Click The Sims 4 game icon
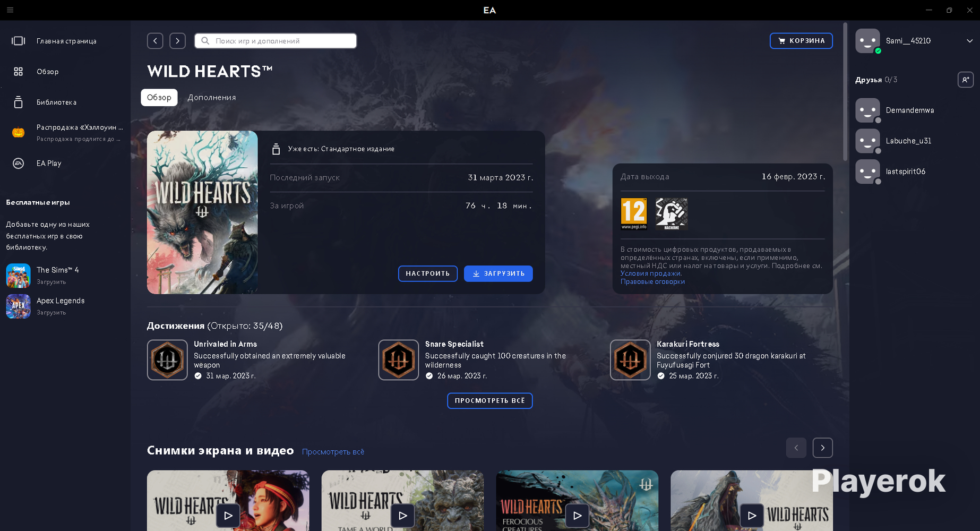 (x=19, y=276)
